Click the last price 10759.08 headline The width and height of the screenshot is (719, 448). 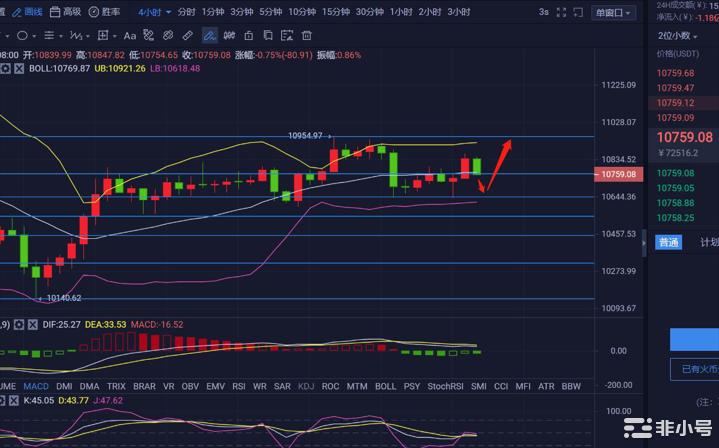point(685,137)
